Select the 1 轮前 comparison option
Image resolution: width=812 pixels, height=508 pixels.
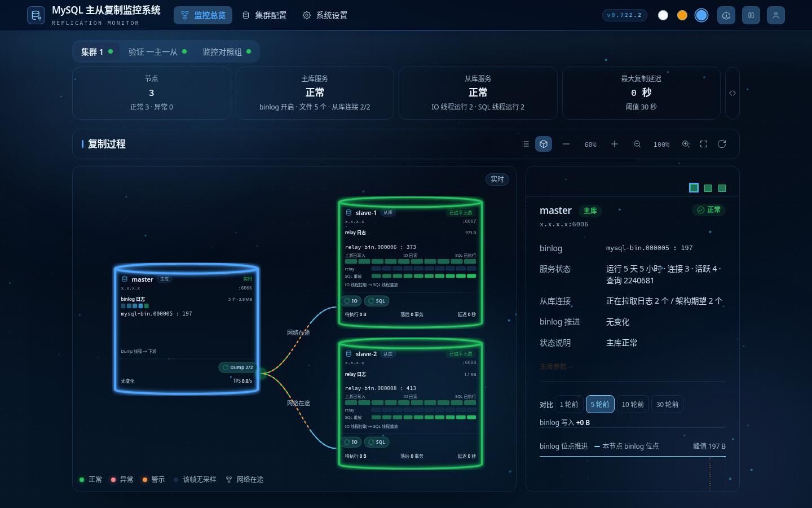(x=569, y=404)
